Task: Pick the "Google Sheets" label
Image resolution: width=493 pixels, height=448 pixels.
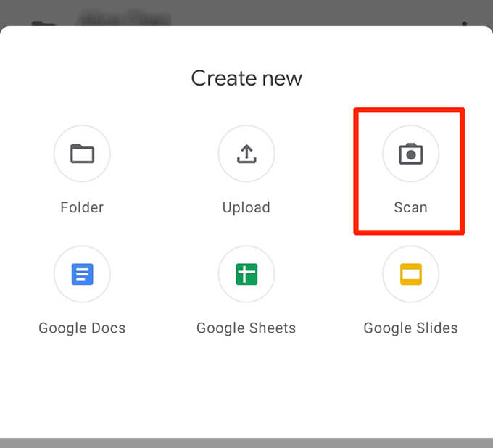Action: 246,328
